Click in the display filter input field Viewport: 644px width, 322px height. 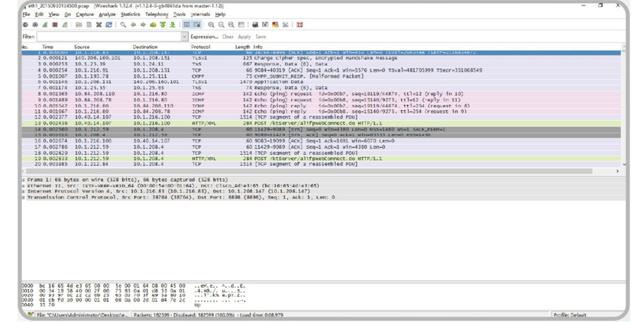107,37
